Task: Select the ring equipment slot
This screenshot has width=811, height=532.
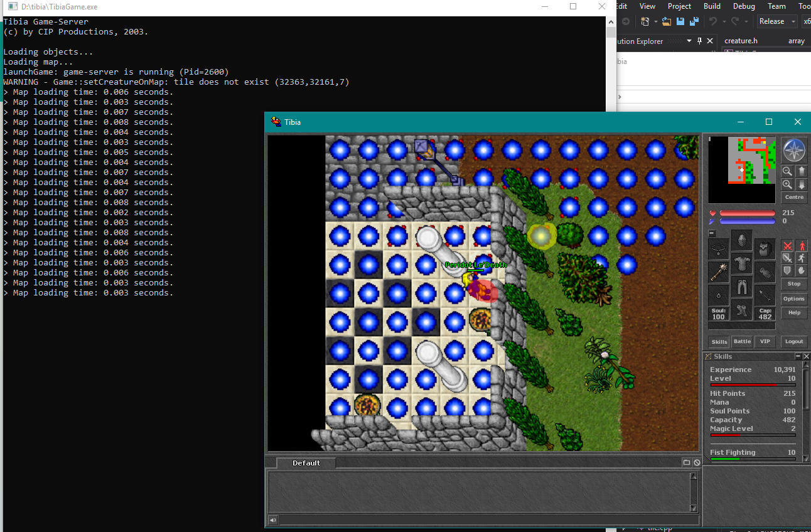Action: pyautogui.click(x=719, y=295)
